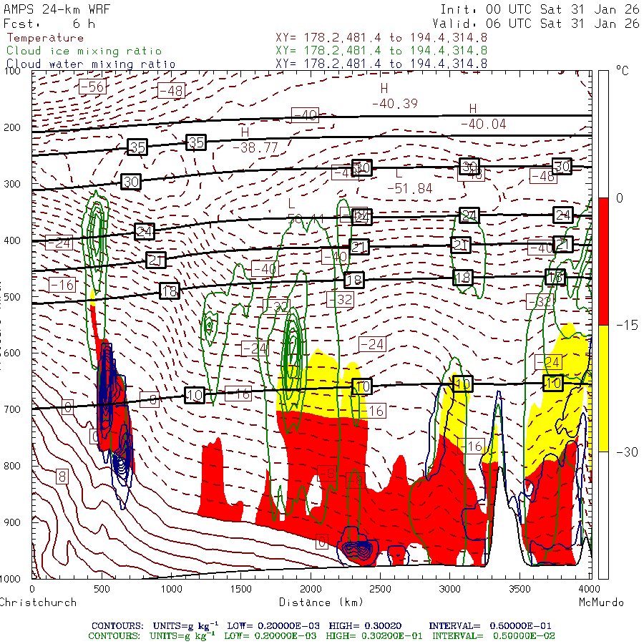Click the °C unit label above the color bar

pos(623,71)
